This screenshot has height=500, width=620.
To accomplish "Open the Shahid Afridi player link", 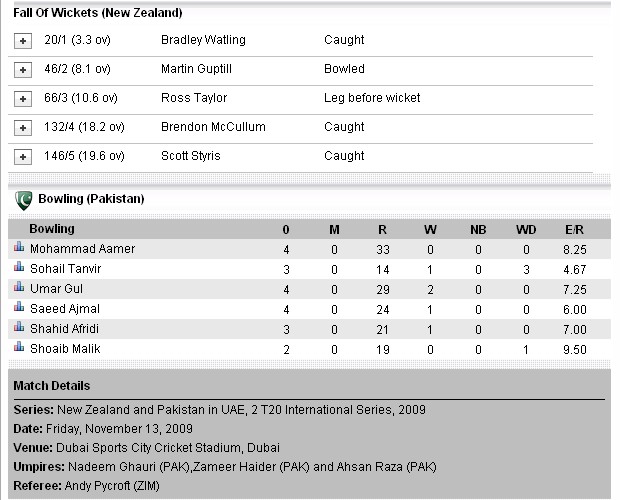I will [64, 328].
